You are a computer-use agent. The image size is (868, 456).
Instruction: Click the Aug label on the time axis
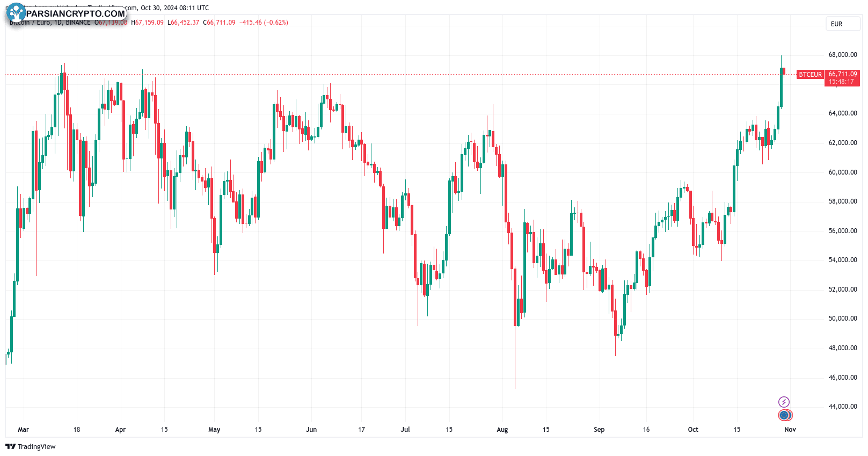(x=502, y=430)
